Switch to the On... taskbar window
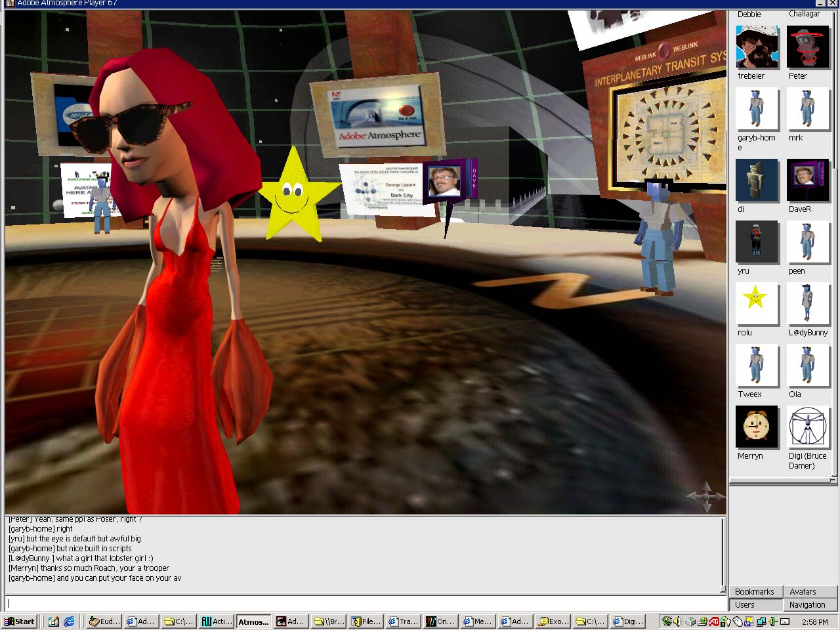 click(x=441, y=621)
